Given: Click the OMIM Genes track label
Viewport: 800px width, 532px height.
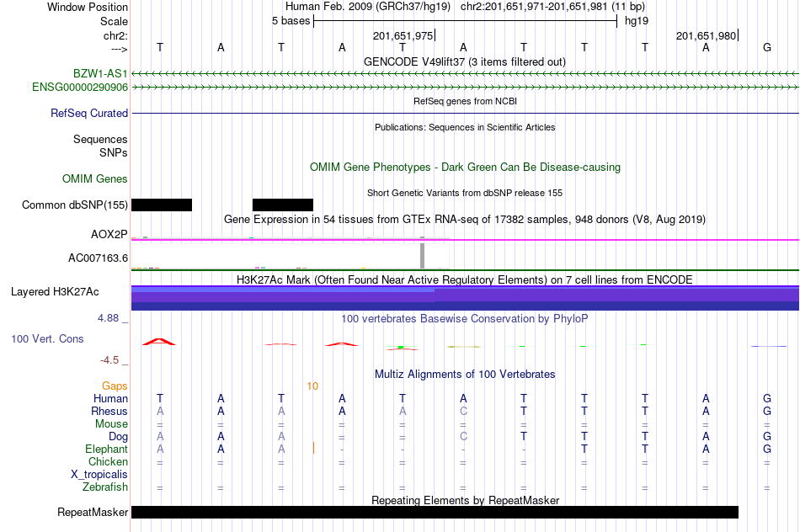Looking at the screenshot, I should (x=95, y=178).
